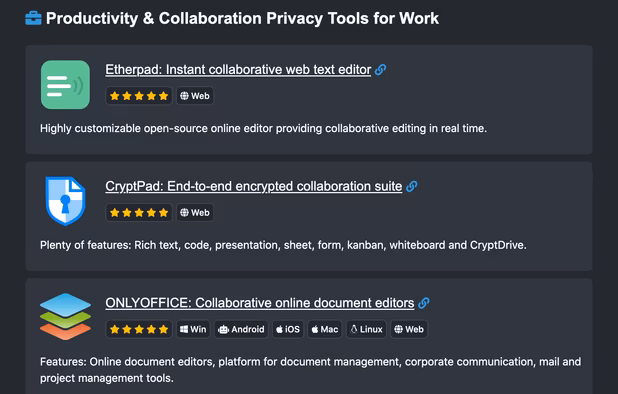Click the Etherpad green logo icon
Screen dimensions: 618x394
[65, 84]
